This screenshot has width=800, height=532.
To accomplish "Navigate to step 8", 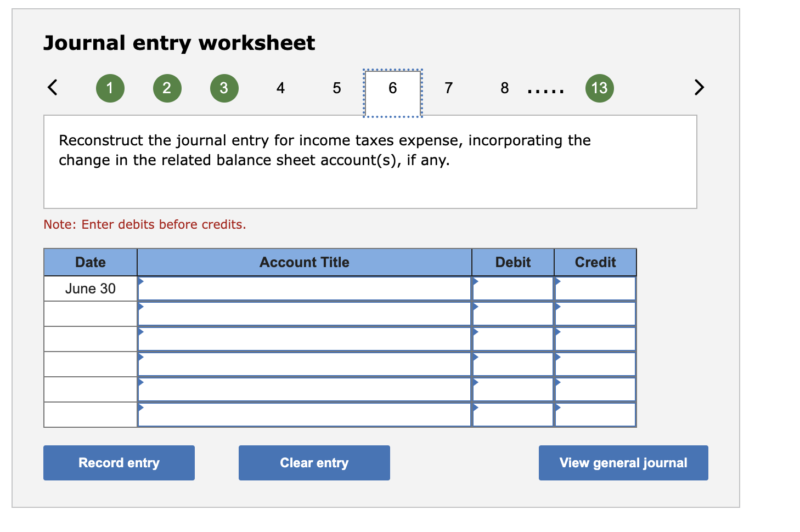I will point(504,88).
